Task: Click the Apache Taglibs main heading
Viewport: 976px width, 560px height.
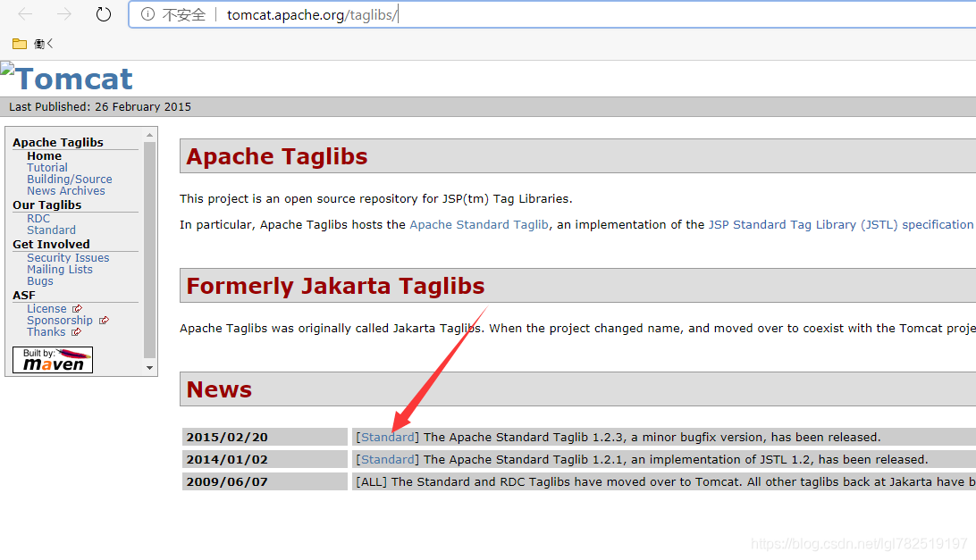Action: [277, 156]
